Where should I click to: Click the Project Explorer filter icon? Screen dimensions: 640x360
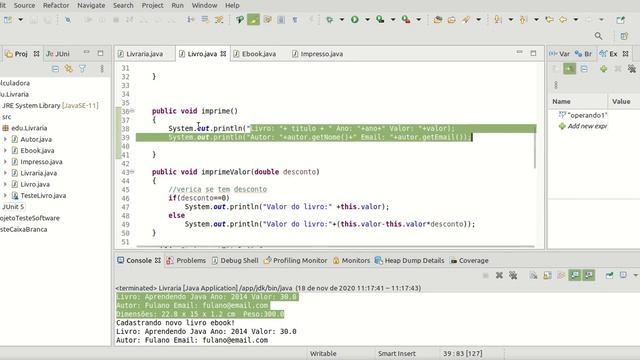pos(82,69)
